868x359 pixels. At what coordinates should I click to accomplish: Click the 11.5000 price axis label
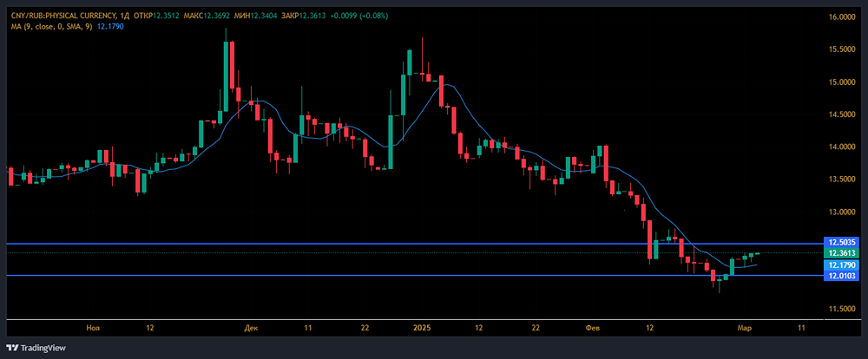tap(840, 310)
